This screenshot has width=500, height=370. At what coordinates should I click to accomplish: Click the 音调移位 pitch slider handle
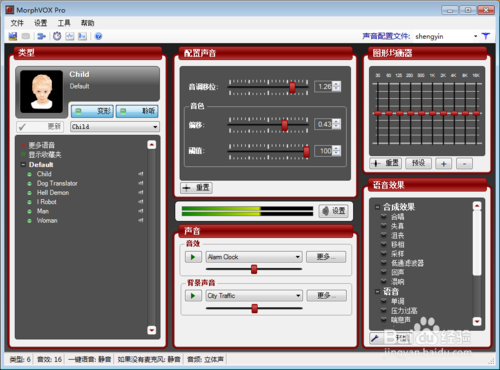click(x=292, y=88)
